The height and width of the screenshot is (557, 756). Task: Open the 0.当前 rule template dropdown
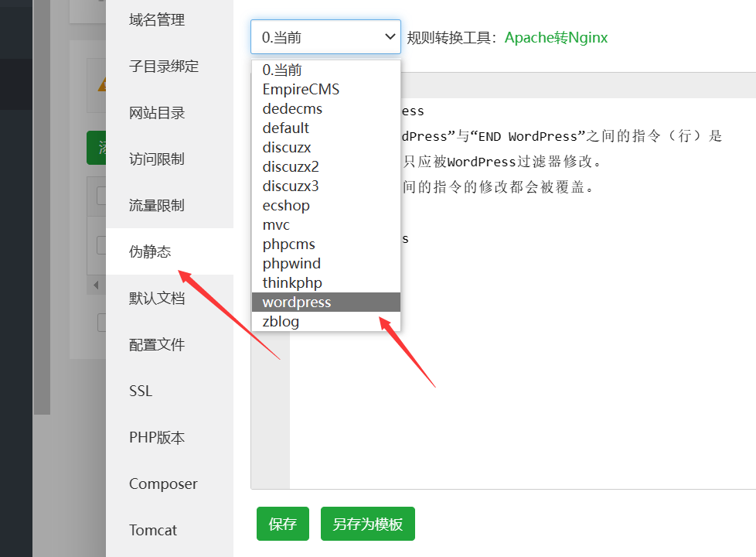(325, 36)
